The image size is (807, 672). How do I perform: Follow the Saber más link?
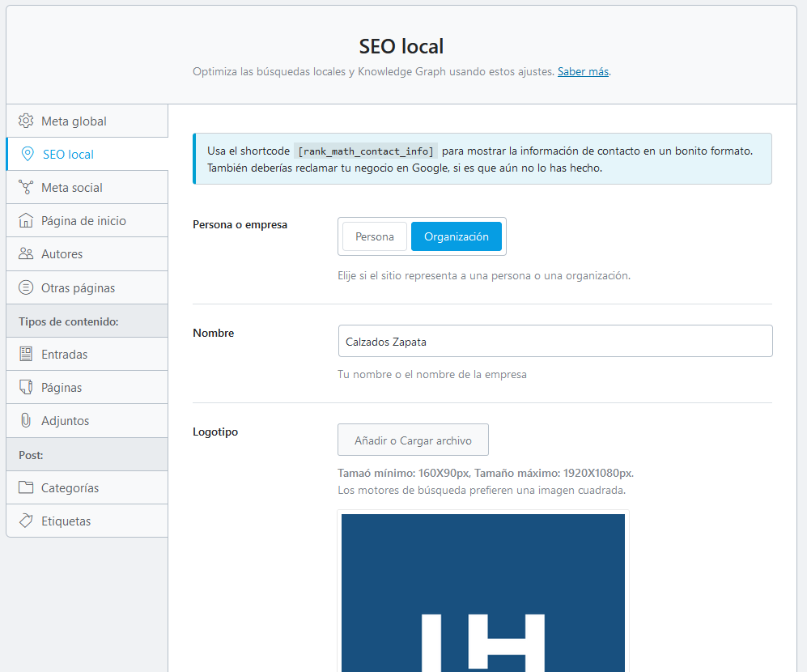[x=583, y=71]
